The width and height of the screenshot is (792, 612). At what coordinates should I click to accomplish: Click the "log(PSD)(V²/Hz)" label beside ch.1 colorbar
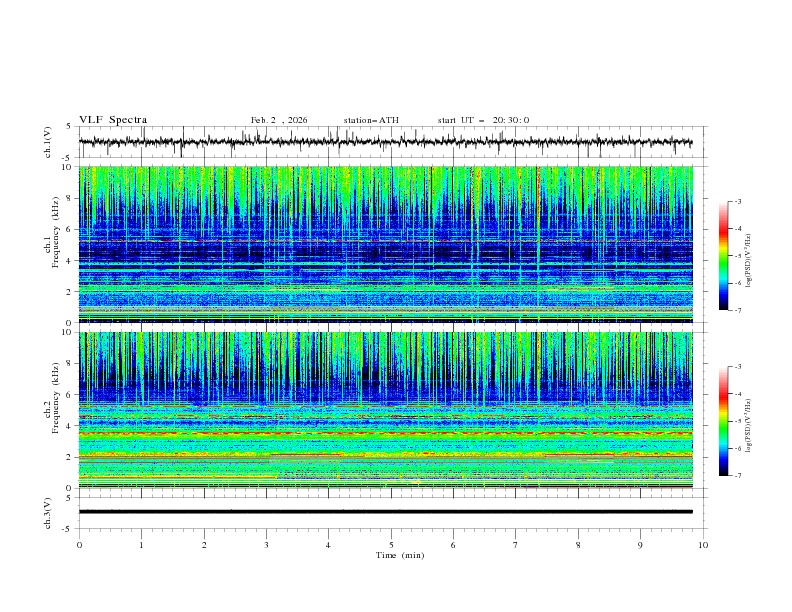coord(748,261)
